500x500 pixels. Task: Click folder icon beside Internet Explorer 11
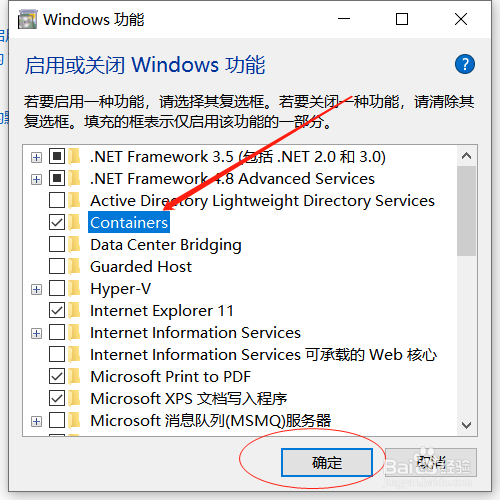coord(75,311)
